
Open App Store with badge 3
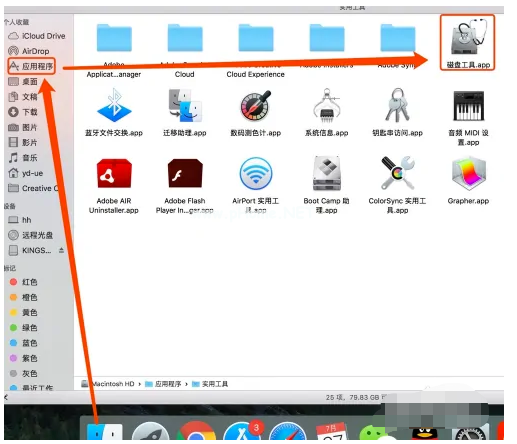tap(242, 431)
